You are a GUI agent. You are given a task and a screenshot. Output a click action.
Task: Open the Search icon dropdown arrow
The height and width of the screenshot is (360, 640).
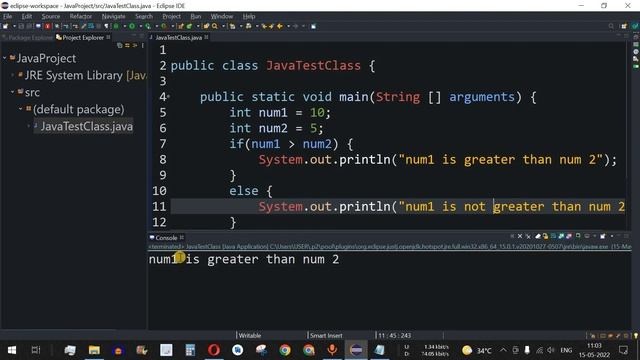pyautogui.click(x=223, y=27)
